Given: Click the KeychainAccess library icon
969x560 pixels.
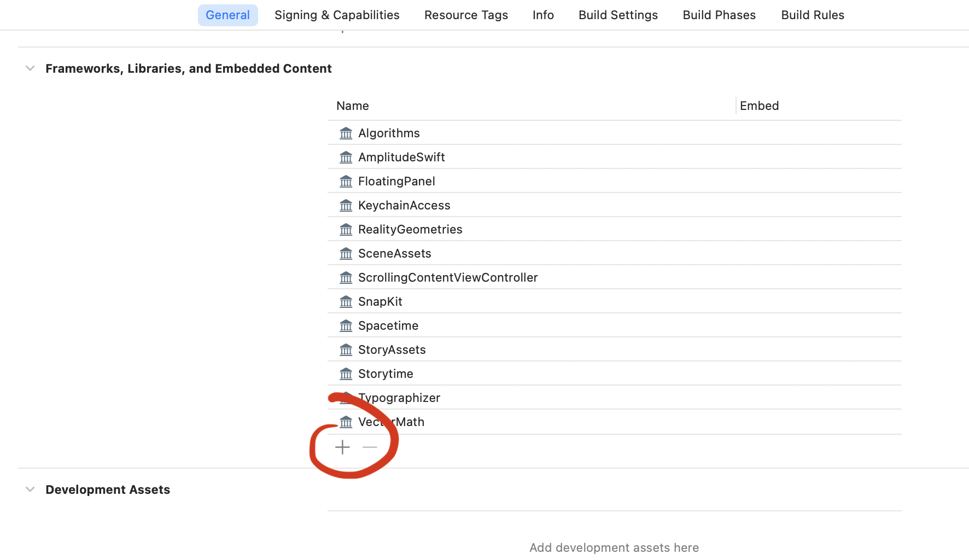Looking at the screenshot, I should 346,206.
